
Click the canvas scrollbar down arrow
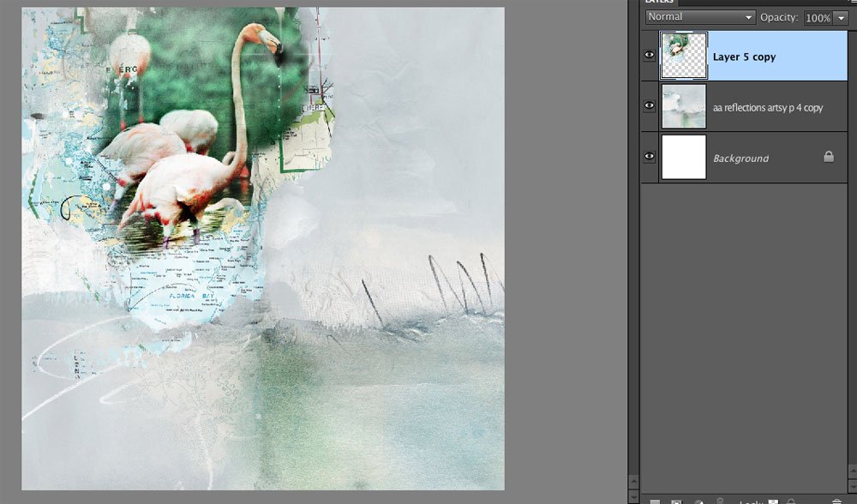click(633, 496)
